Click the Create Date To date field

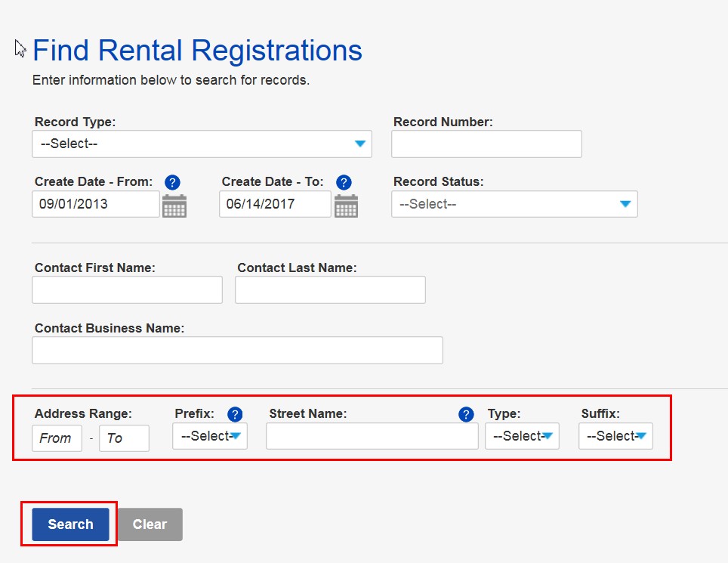pyautogui.click(x=275, y=204)
